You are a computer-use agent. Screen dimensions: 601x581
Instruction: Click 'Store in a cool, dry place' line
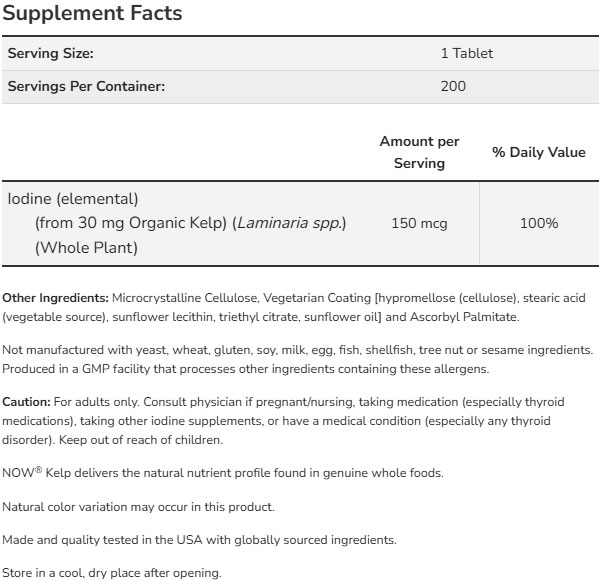pyautogui.click(x=110, y=574)
